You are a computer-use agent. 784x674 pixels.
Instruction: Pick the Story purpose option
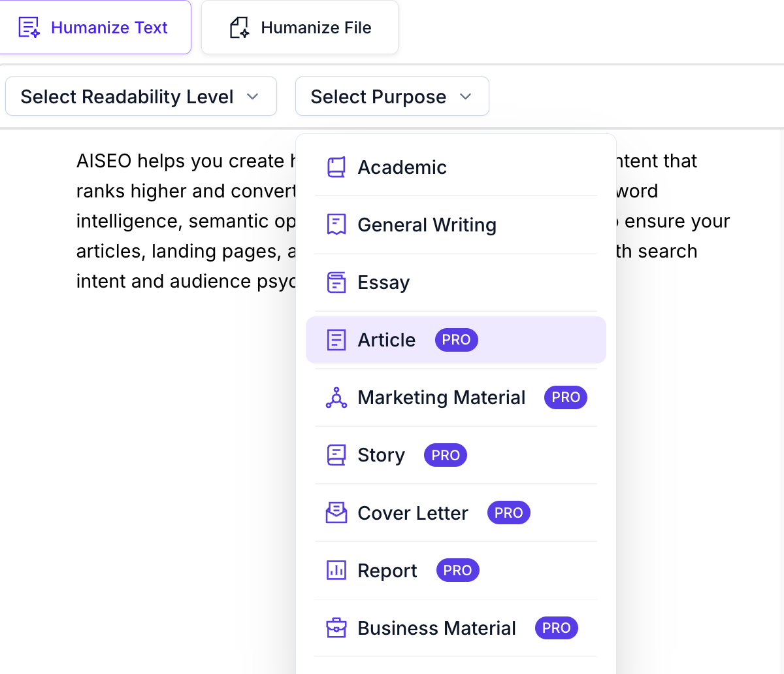pyautogui.click(x=456, y=455)
